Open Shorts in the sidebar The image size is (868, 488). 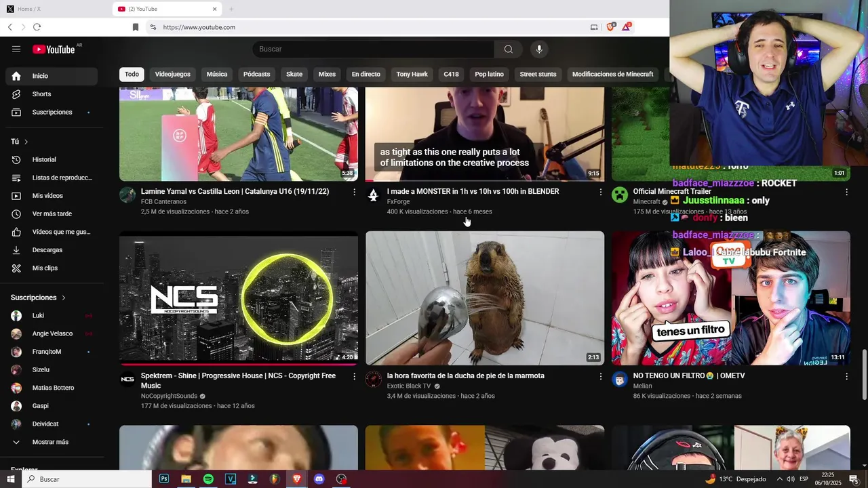[52, 94]
